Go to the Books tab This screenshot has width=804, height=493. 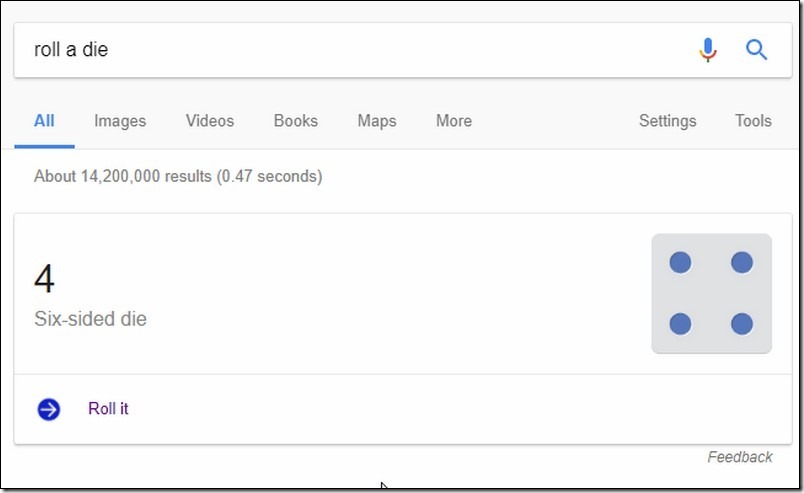coord(296,121)
